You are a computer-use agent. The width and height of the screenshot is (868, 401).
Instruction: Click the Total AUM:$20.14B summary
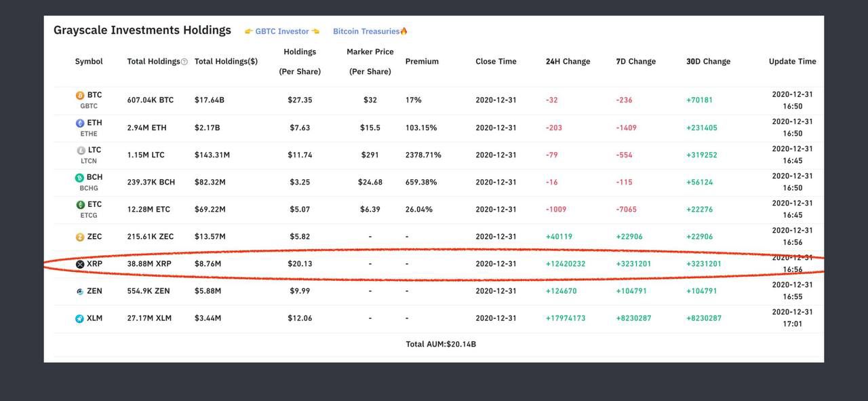(441, 344)
